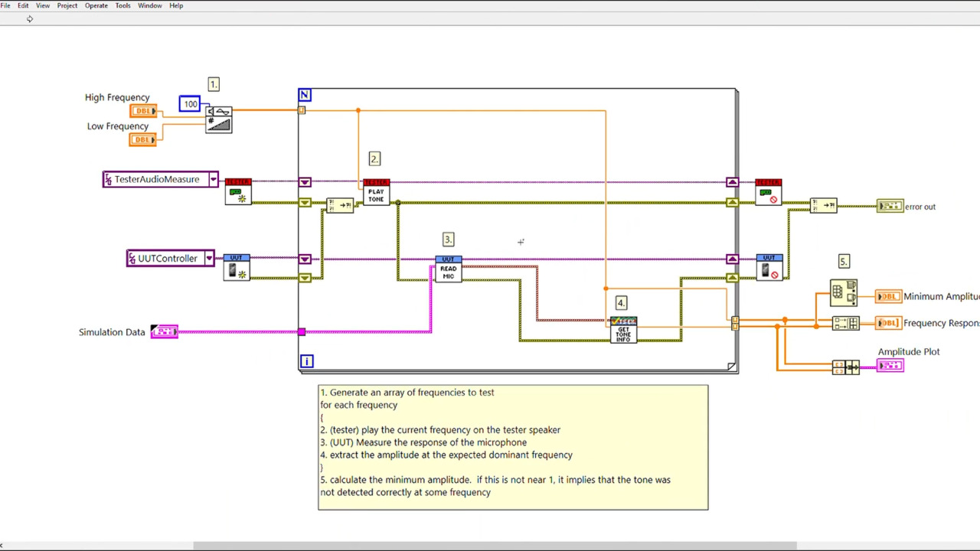Select the Array Min & Max function
The width and height of the screenshot is (980, 551).
pyautogui.click(x=844, y=293)
